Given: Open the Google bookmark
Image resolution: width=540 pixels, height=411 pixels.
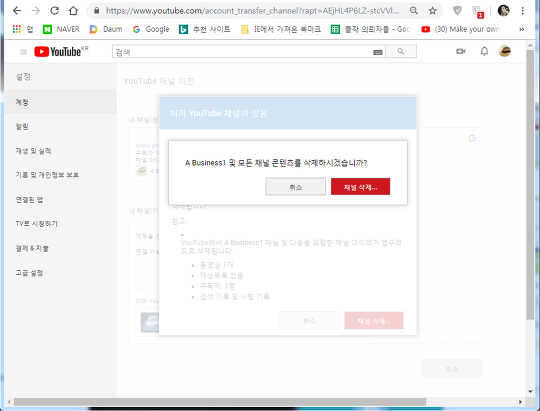Looking at the screenshot, I should (x=151, y=29).
